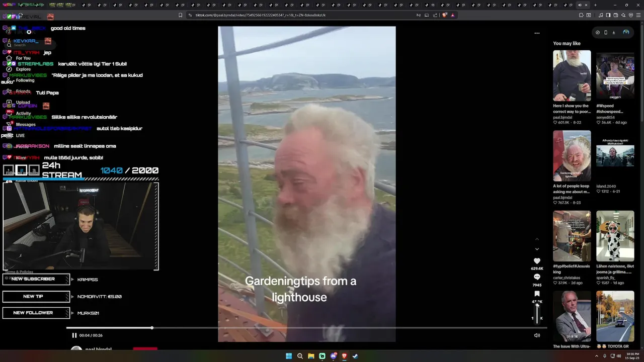Screen dimensions: 644x362
Task: Like the video with the heart icon
Action: (537, 261)
